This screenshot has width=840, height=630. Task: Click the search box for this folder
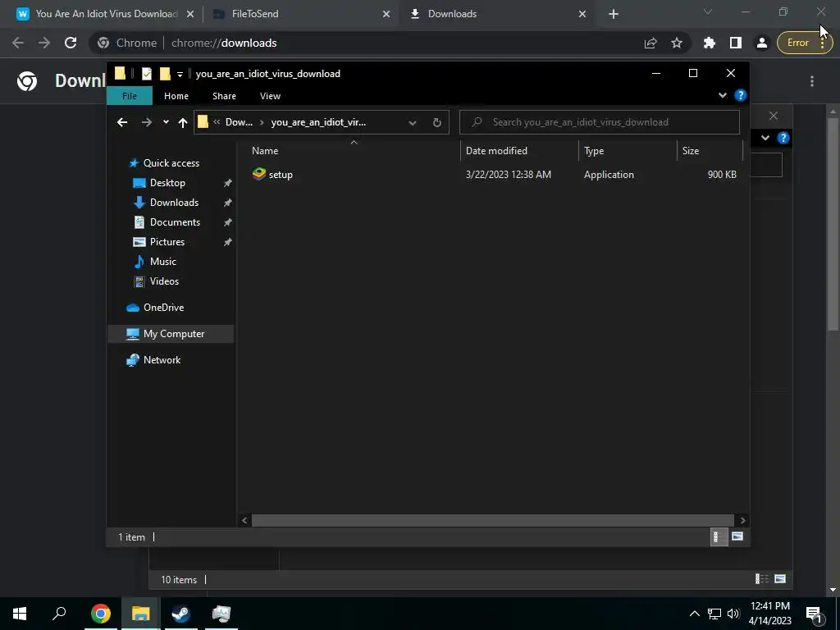[600, 122]
